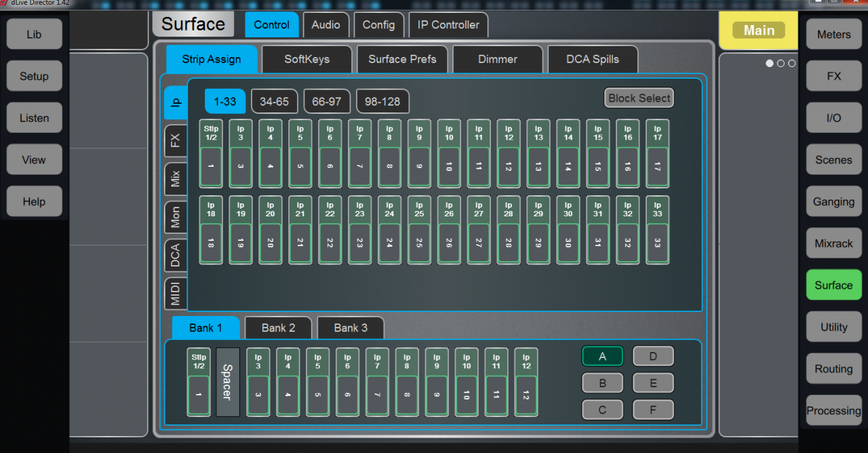
Task: Click the green Surface button
Action: (833, 285)
